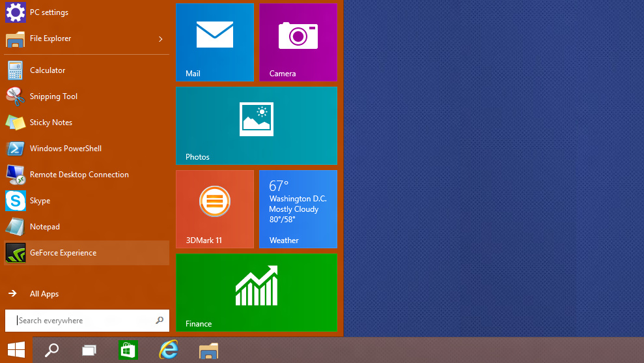
Task: Open File Explorer from the taskbar
Action: 208,351
